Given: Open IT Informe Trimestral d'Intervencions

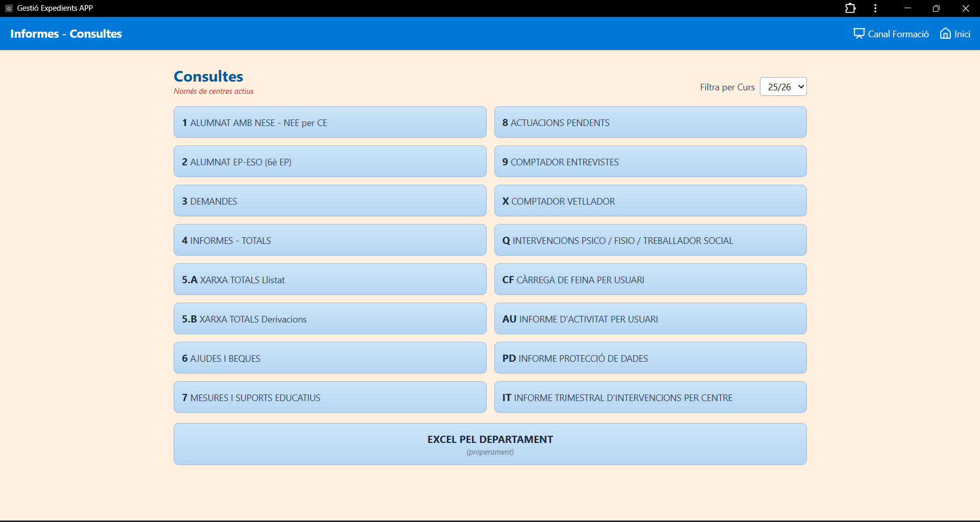Looking at the screenshot, I should coord(650,397).
